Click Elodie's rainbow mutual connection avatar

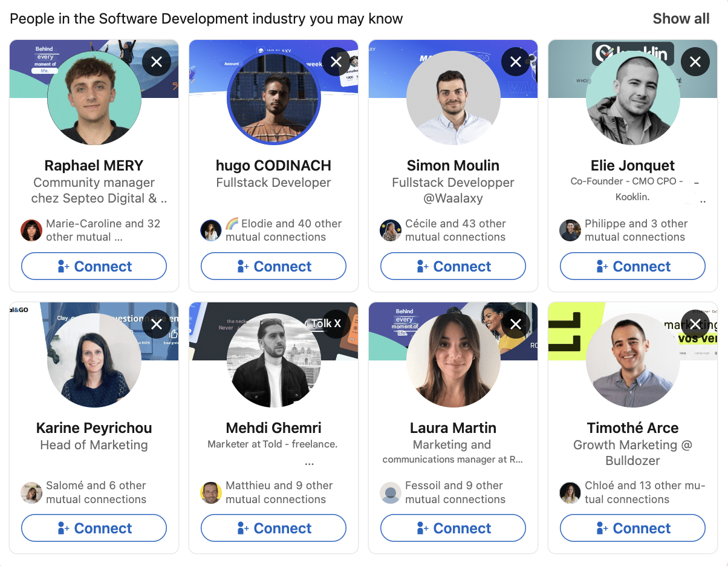[210, 230]
